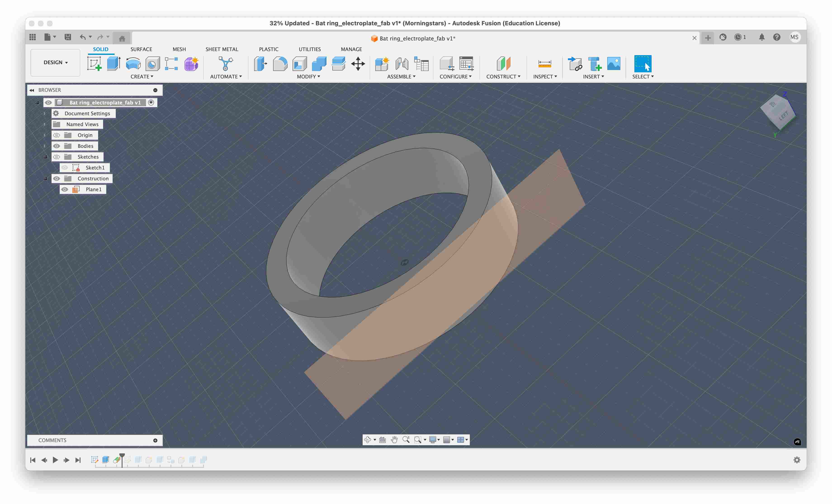Click the Select tool icon
This screenshot has width=832, height=504.
[643, 64]
